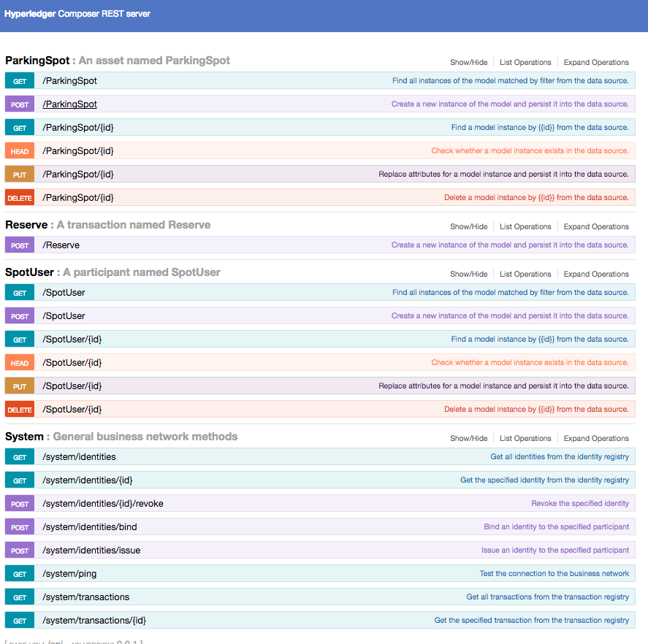Open /system/transactions/{id} endpoint
The width and height of the screenshot is (648, 644).
(94, 621)
